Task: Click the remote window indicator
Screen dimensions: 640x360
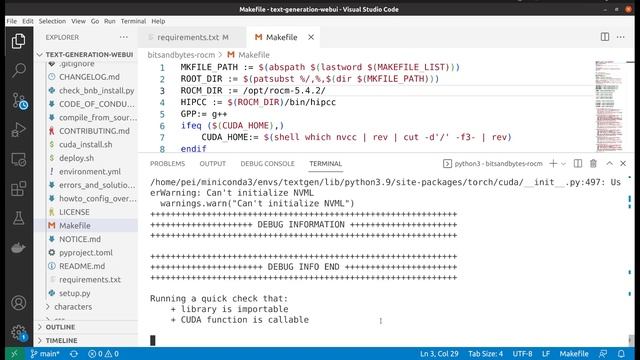Action: (x=14, y=353)
